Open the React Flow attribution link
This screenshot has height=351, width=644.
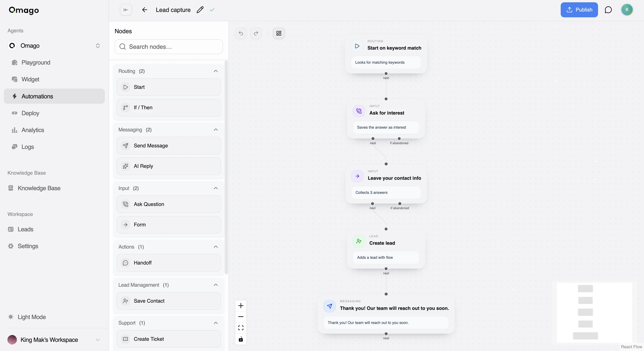[x=631, y=347]
